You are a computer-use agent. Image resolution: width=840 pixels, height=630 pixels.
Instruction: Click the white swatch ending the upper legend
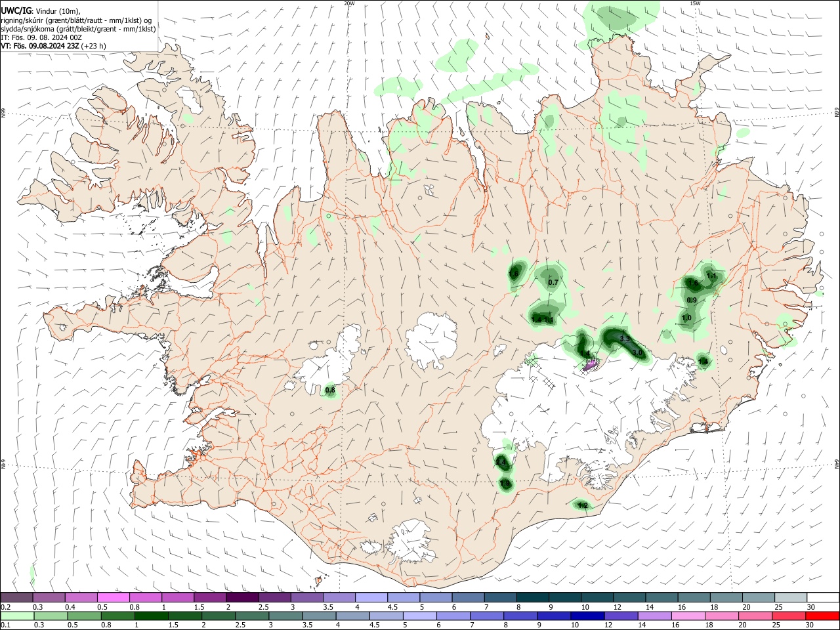click(822, 597)
